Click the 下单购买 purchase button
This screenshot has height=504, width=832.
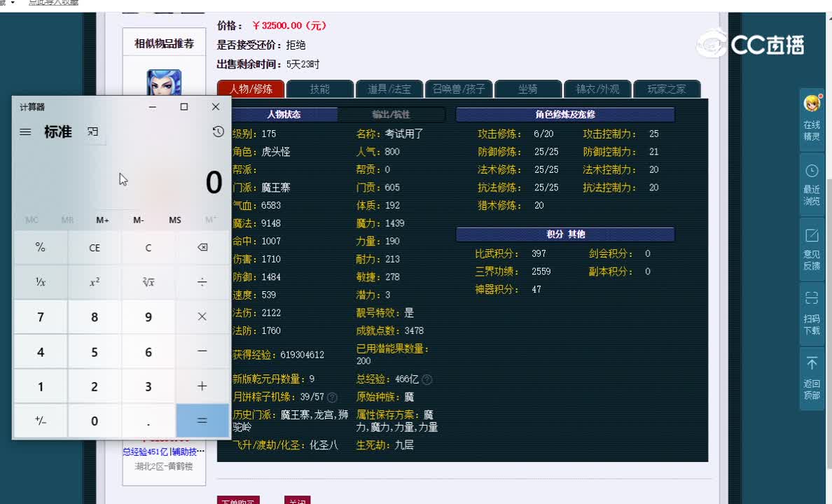coord(238,500)
